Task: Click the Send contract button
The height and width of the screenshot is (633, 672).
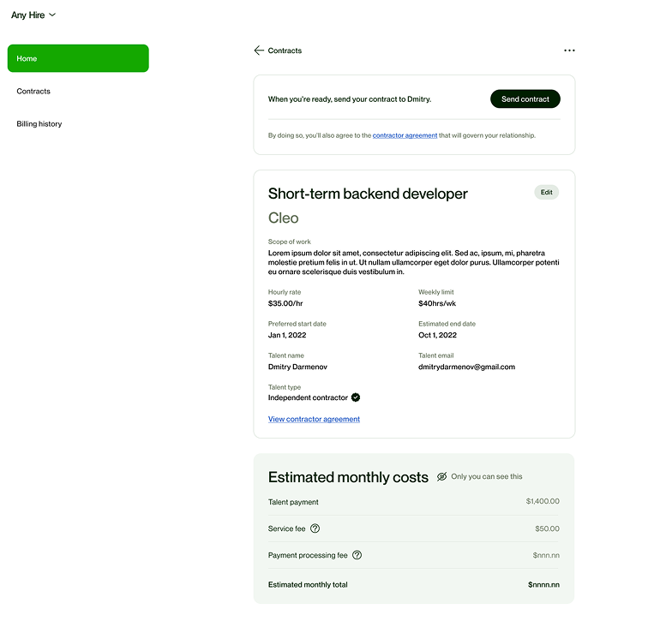Action: tap(525, 99)
